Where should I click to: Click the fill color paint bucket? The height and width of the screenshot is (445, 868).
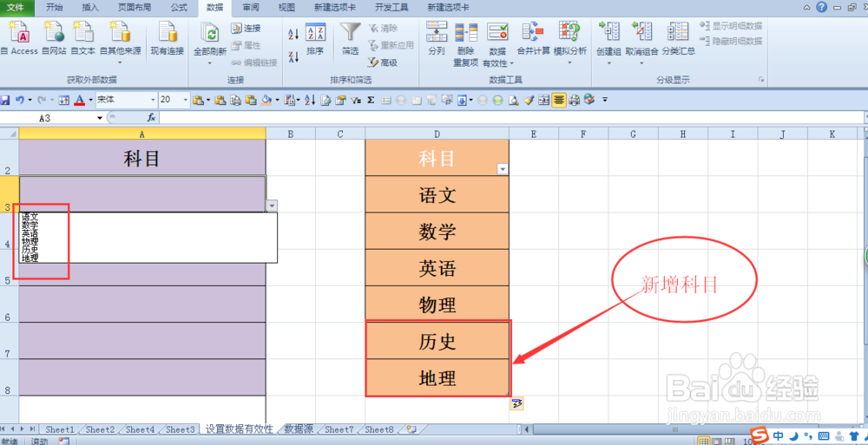click(266, 100)
